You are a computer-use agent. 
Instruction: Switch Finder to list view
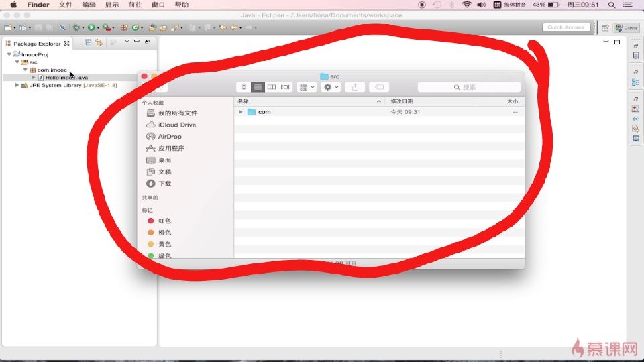[258, 87]
